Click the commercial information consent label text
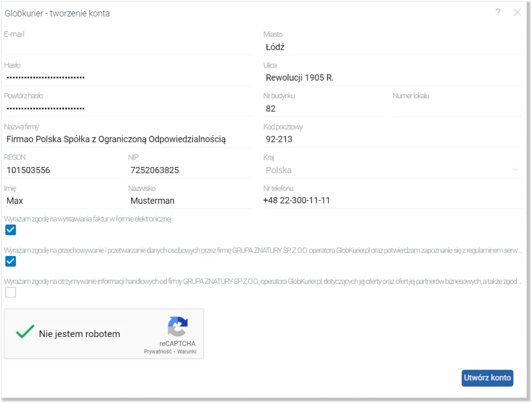 tap(263, 281)
